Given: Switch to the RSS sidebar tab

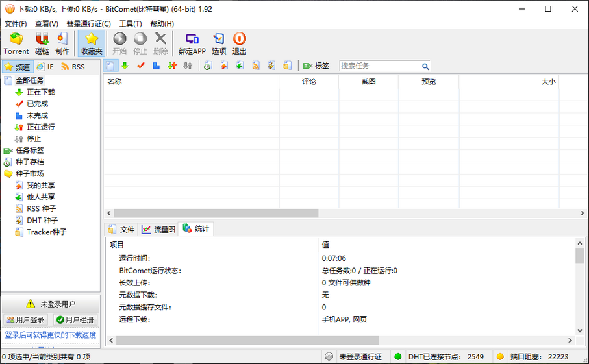Looking at the screenshot, I should tap(73, 66).
